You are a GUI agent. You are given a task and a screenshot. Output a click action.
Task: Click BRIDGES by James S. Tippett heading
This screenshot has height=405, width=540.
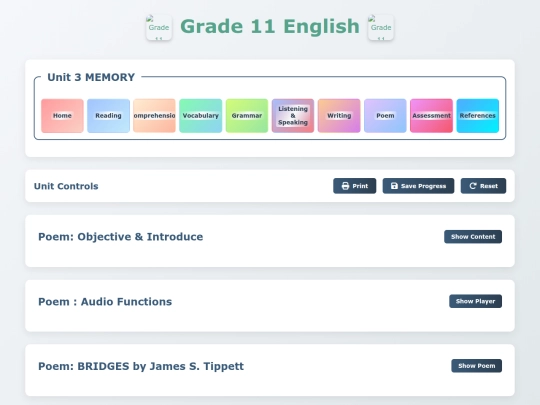141,366
